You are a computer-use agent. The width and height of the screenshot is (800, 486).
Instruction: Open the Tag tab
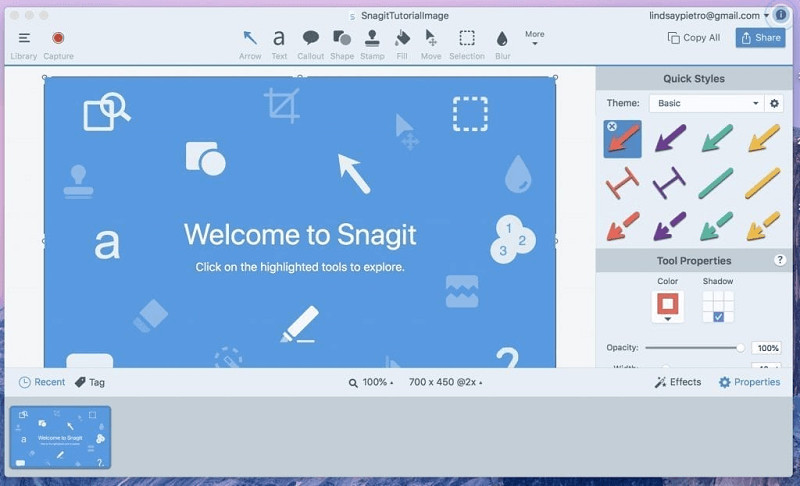(89, 382)
